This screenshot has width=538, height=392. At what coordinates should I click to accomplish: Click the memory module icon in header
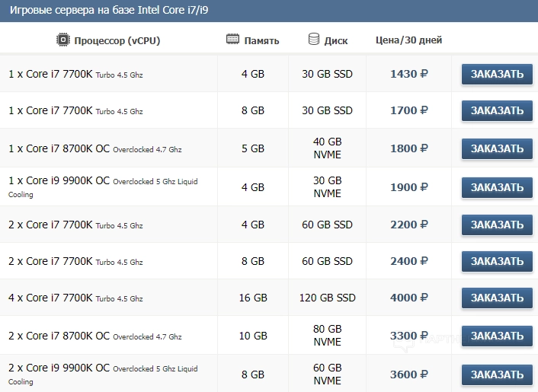tap(233, 40)
